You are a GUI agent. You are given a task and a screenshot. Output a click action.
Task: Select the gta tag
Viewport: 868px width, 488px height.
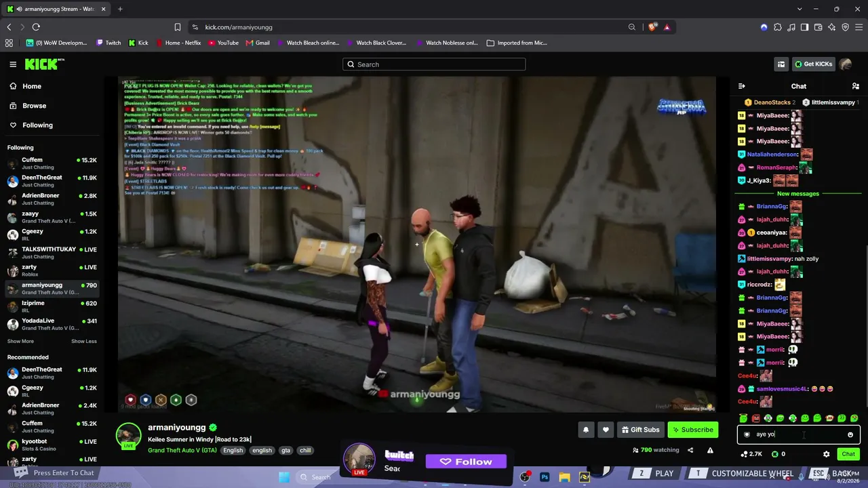285,451
